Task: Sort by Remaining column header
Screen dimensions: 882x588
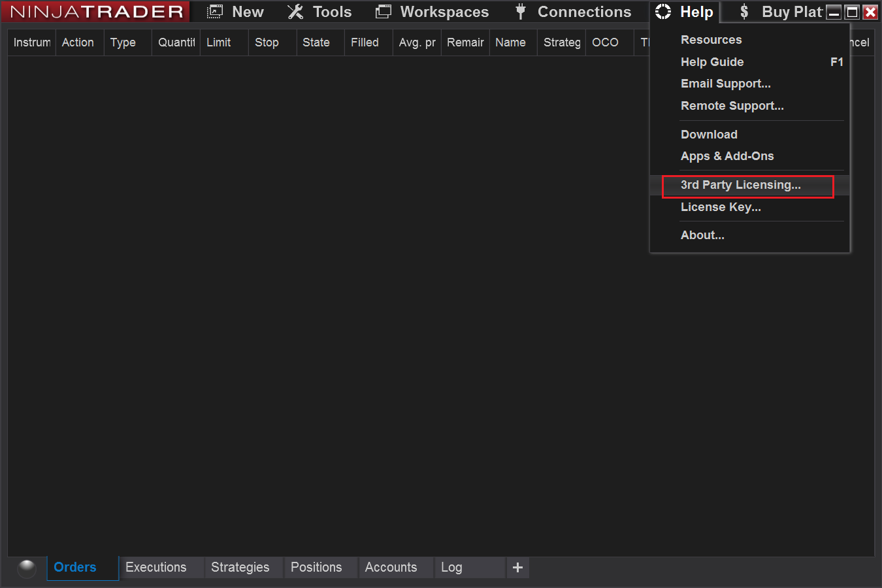Action: (465, 42)
